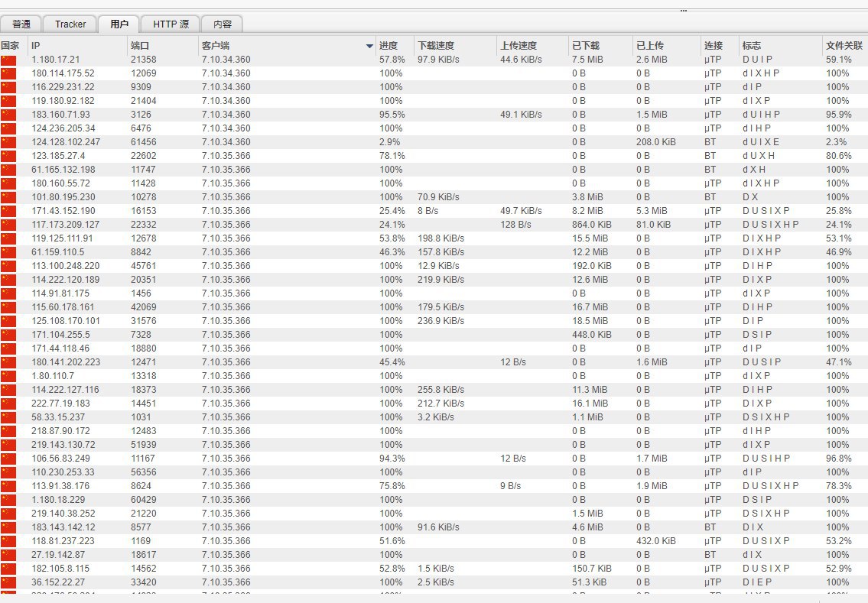This screenshot has width=868, height=603.
Task: Click the flag icon beside 222.77.19.183
Action: click(8, 404)
